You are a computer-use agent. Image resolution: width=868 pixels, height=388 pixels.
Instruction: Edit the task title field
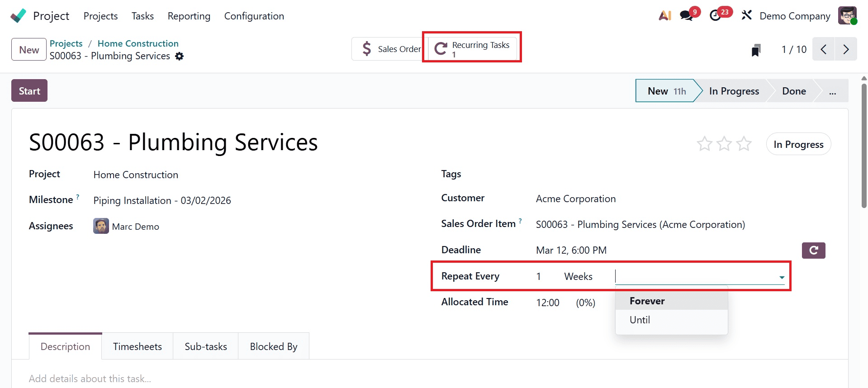click(x=174, y=142)
